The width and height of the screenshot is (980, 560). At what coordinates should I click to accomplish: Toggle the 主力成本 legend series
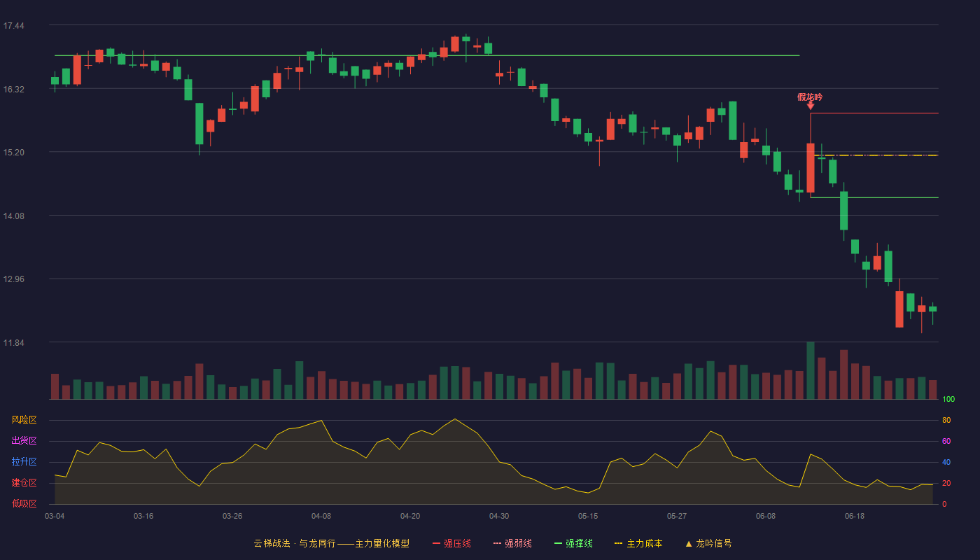click(x=638, y=543)
